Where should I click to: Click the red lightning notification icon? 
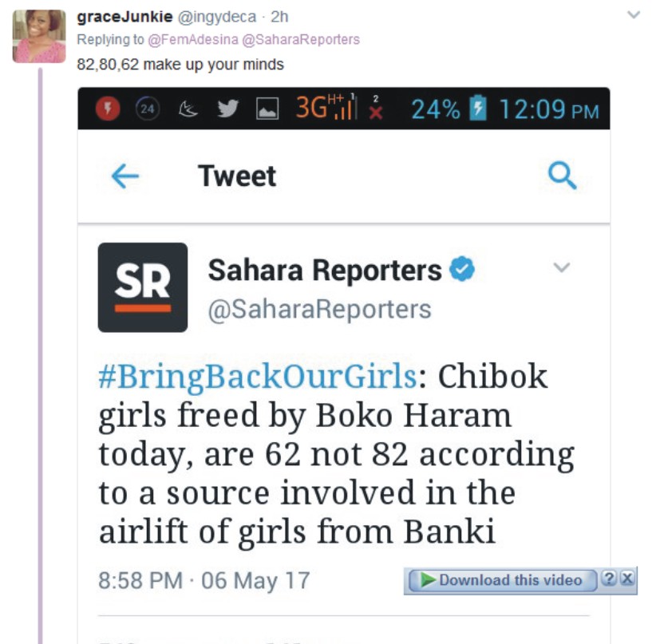[107, 109]
